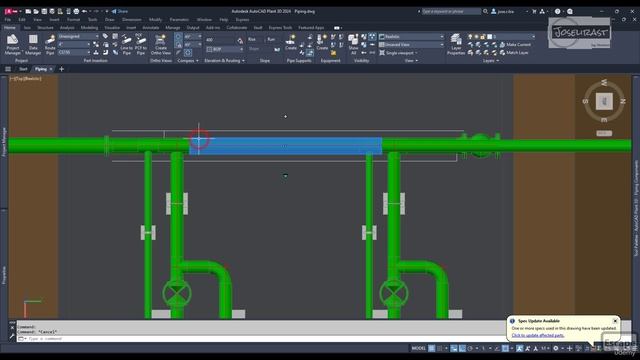This screenshot has height=360, width=640.
Task: Open the Unassigned line number dropdown
Action: coord(78,36)
